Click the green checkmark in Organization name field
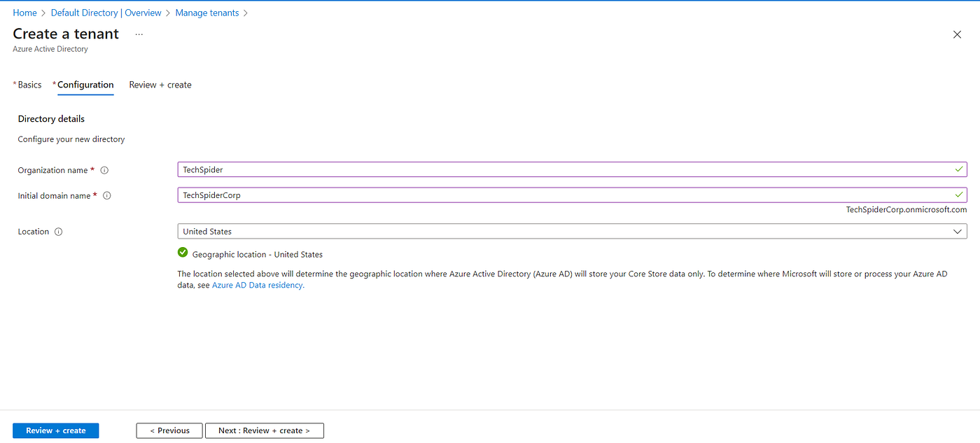The height and width of the screenshot is (443, 980). pos(958,169)
